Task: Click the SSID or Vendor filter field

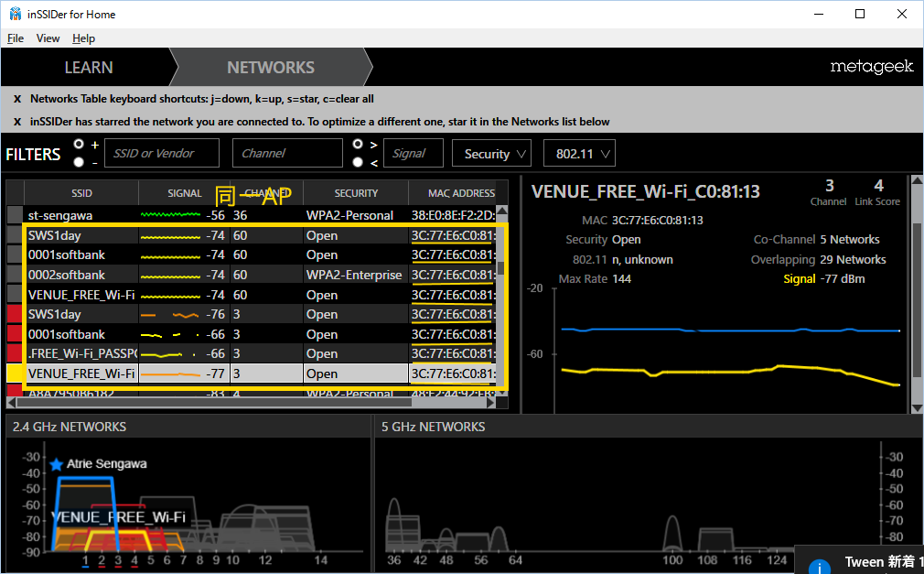Action: 162,154
